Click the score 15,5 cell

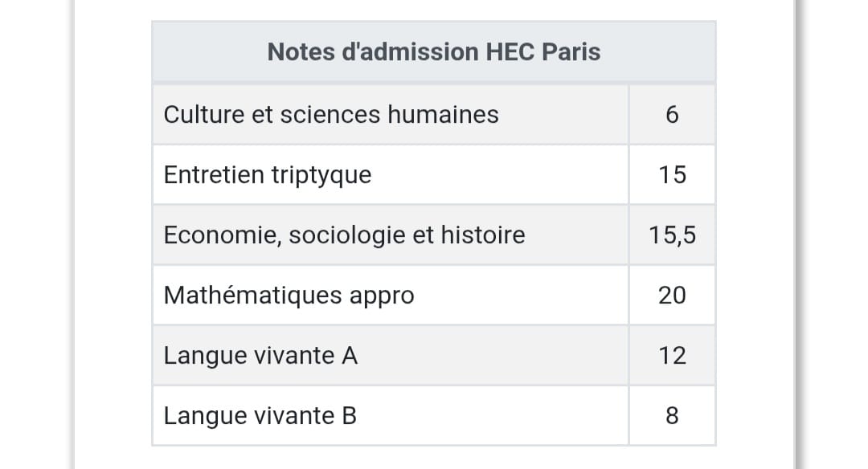672,235
